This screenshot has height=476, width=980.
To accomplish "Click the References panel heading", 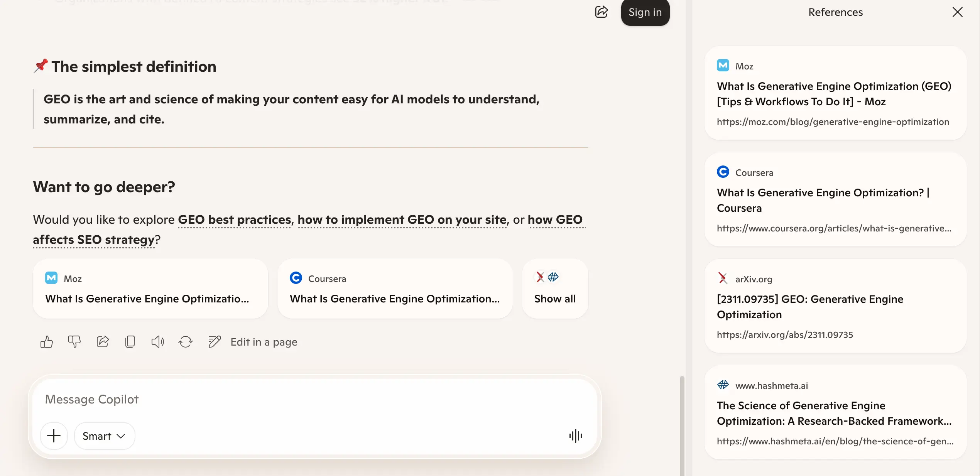I will tap(836, 12).
